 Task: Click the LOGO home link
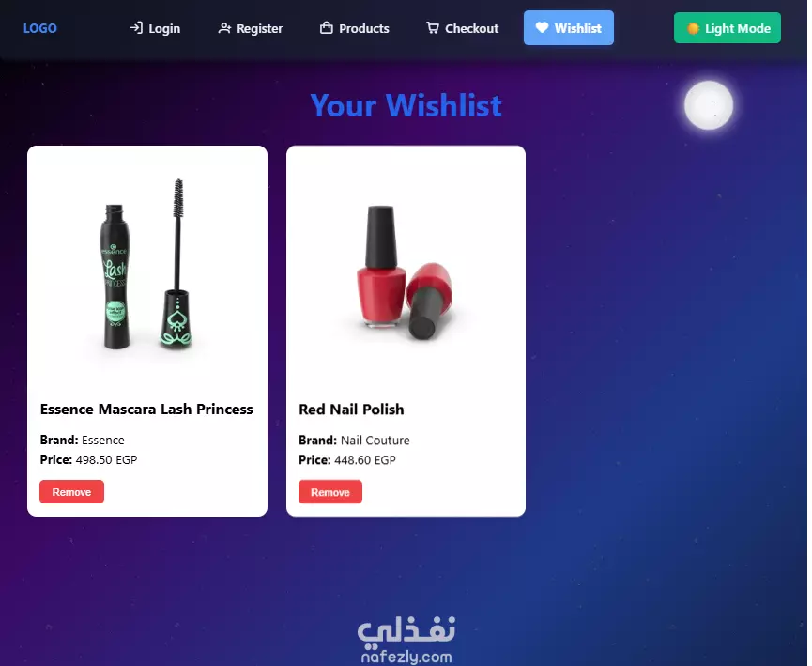tap(39, 28)
